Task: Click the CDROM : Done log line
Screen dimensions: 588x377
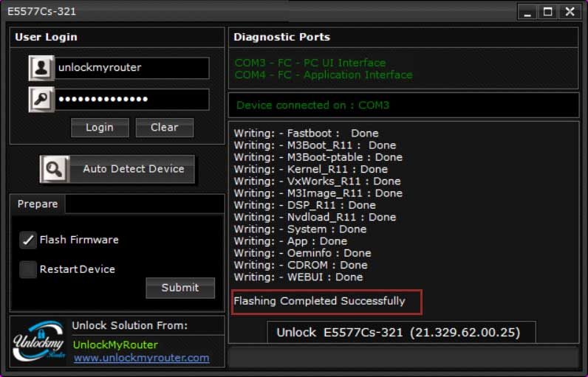Action: pyautogui.click(x=301, y=265)
